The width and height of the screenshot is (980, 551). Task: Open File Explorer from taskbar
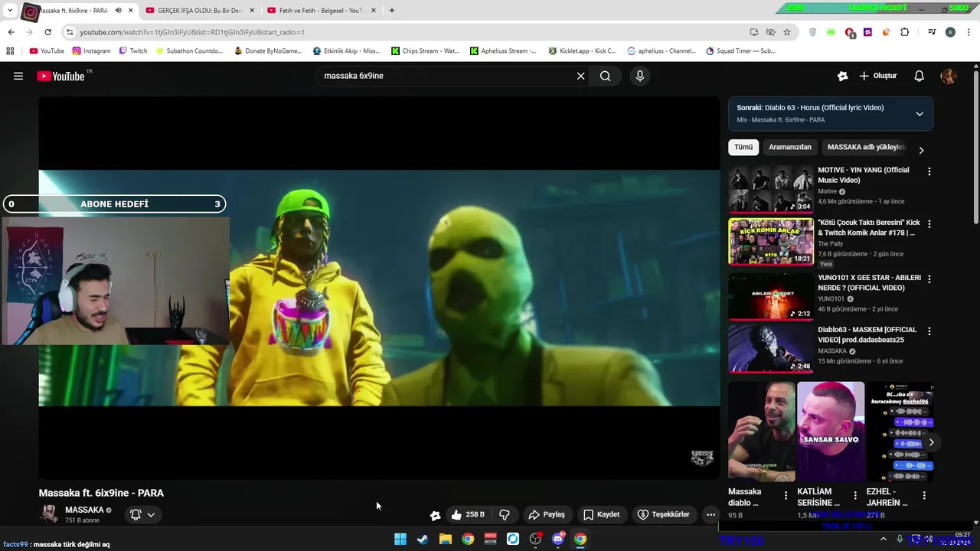tap(445, 539)
